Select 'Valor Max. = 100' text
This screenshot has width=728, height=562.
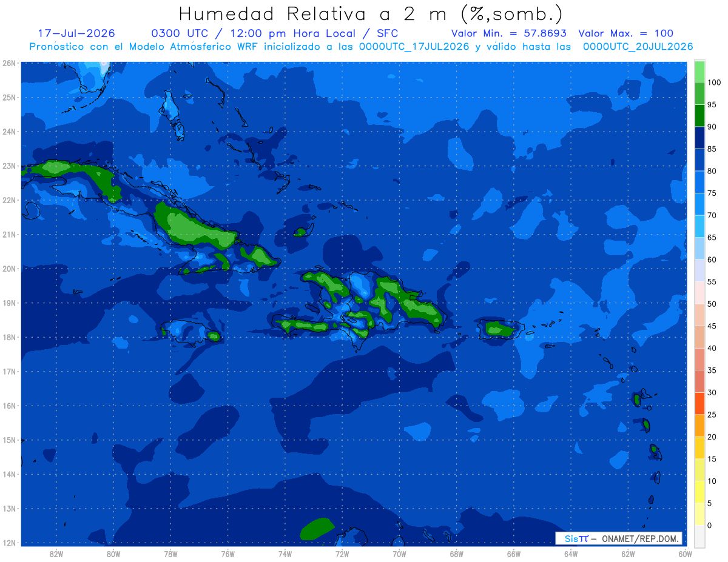[x=625, y=33]
